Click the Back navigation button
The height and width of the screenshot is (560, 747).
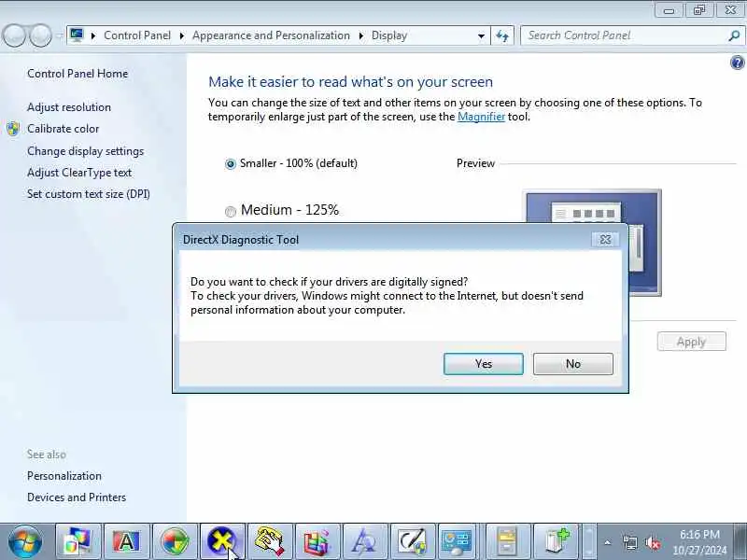click(x=14, y=35)
